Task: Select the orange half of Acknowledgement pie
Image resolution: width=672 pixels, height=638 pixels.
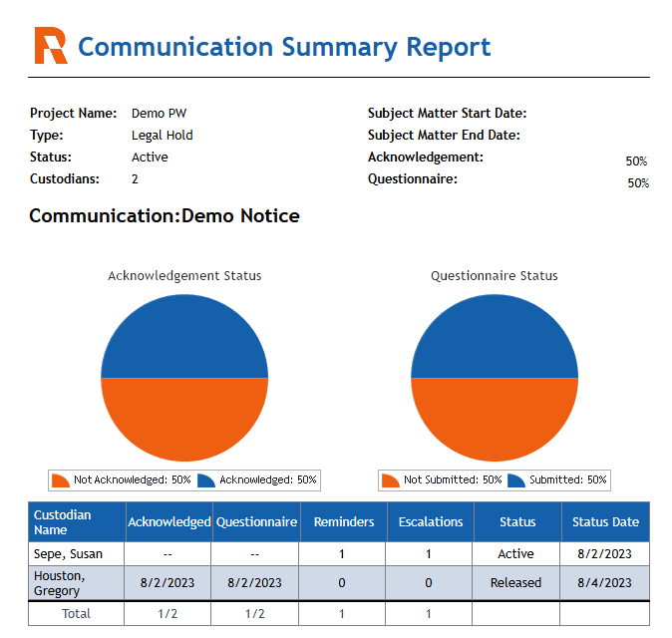Action: pos(184,418)
